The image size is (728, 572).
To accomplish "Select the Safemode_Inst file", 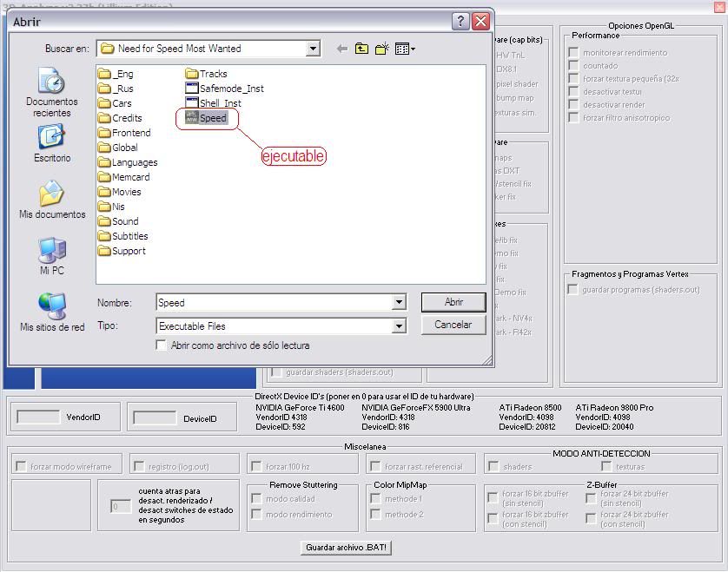I will pos(224,89).
